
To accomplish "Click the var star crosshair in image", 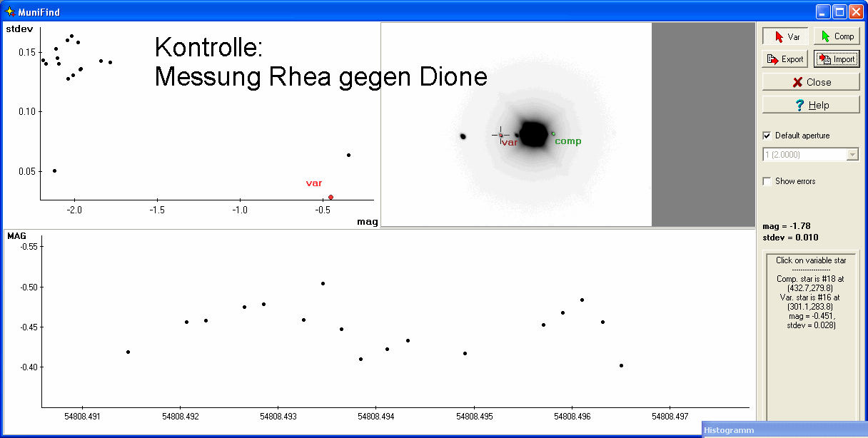I will tap(500, 135).
